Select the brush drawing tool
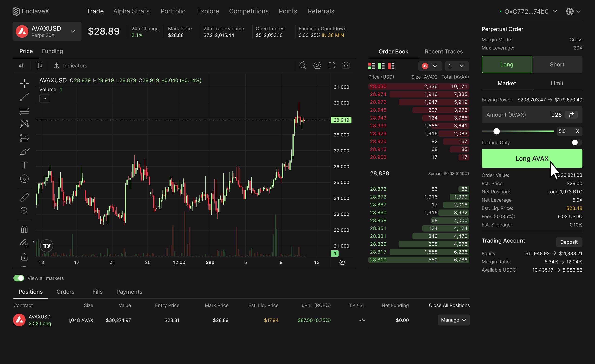Screen dimensions: 595x364 [24, 152]
